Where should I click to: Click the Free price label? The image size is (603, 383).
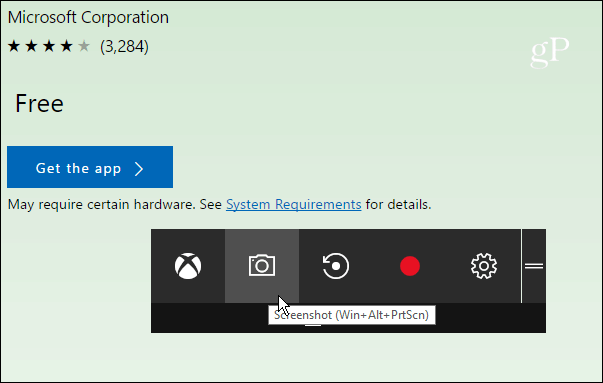point(39,103)
